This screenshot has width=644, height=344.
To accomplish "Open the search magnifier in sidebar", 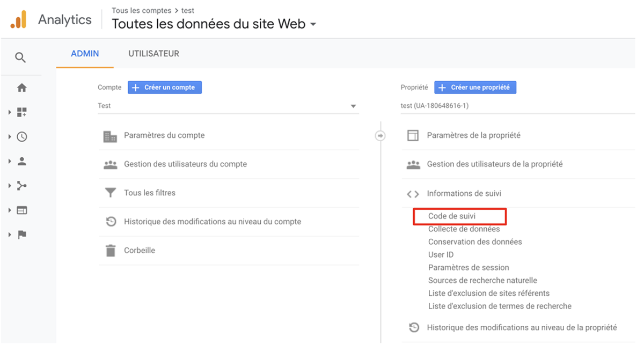I will [x=20, y=57].
